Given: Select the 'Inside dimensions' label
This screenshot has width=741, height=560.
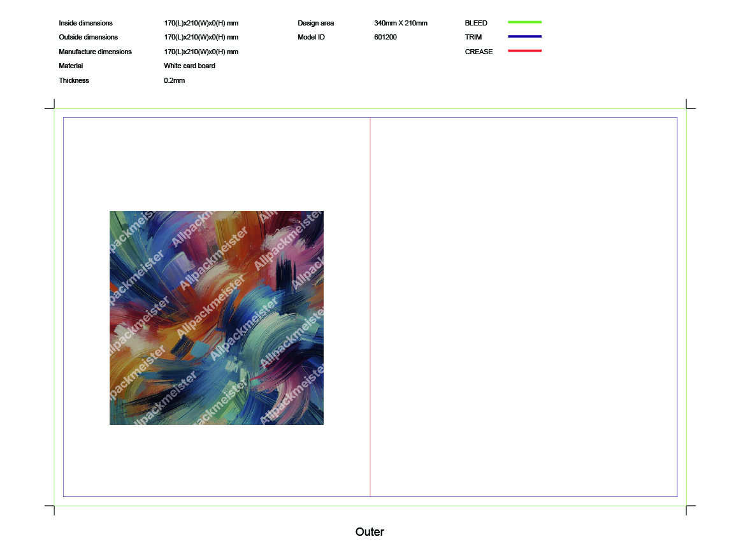Looking at the screenshot, I should [85, 23].
